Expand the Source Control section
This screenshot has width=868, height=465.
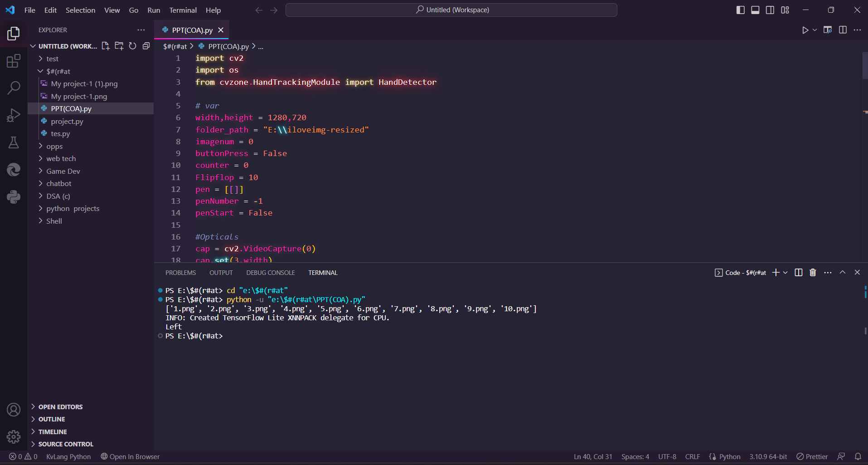point(91,444)
